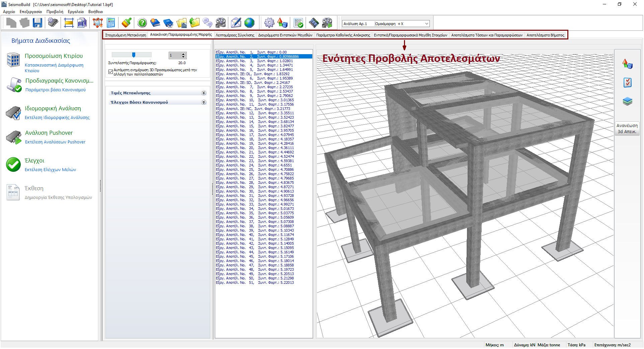Open the layers icon in right panel
This screenshot has width=644, height=349.
point(627,101)
